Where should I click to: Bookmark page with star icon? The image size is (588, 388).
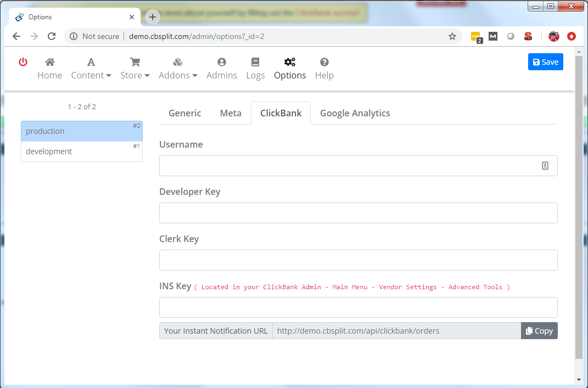452,36
